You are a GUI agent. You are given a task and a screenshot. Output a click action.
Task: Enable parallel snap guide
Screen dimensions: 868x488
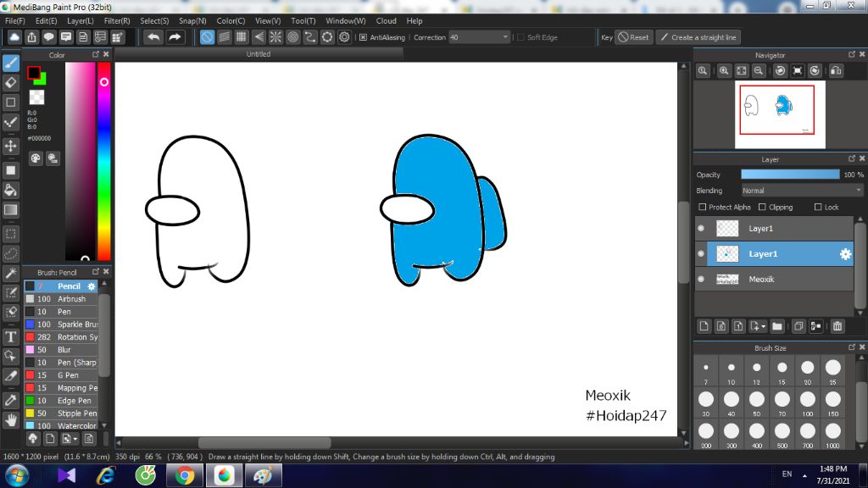click(x=224, y=37)
